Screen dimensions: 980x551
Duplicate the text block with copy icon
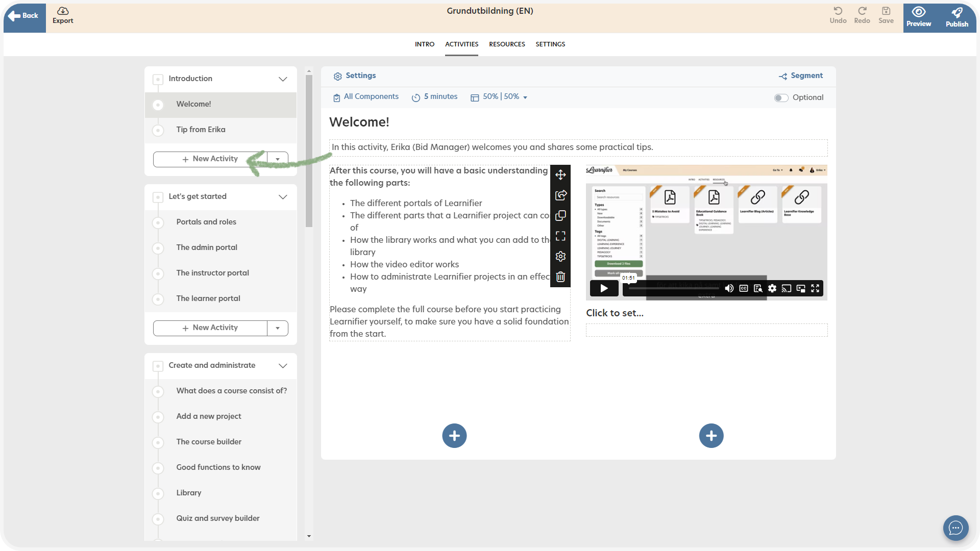click(560, 216)
